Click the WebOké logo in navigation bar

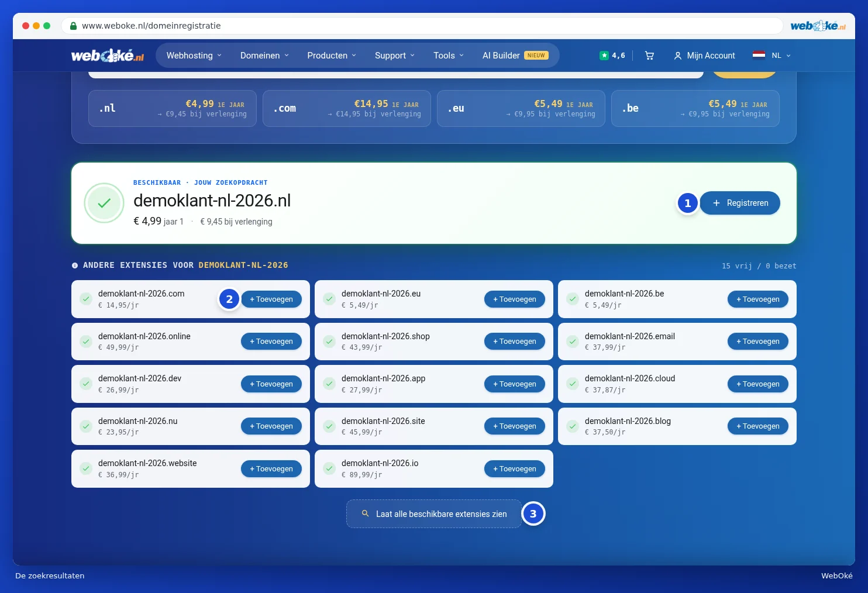pos(108,56)
